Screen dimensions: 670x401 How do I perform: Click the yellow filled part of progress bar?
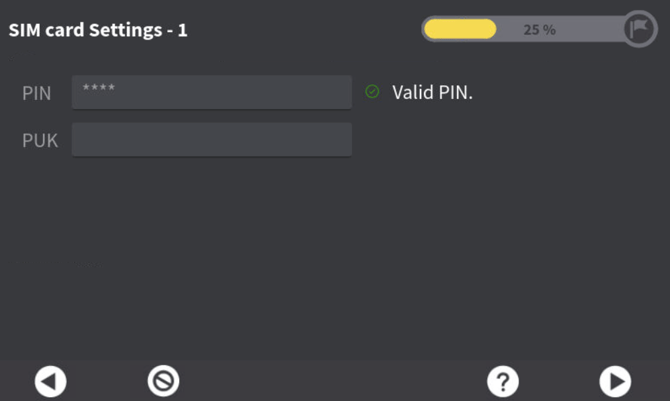tap(460, 29)
